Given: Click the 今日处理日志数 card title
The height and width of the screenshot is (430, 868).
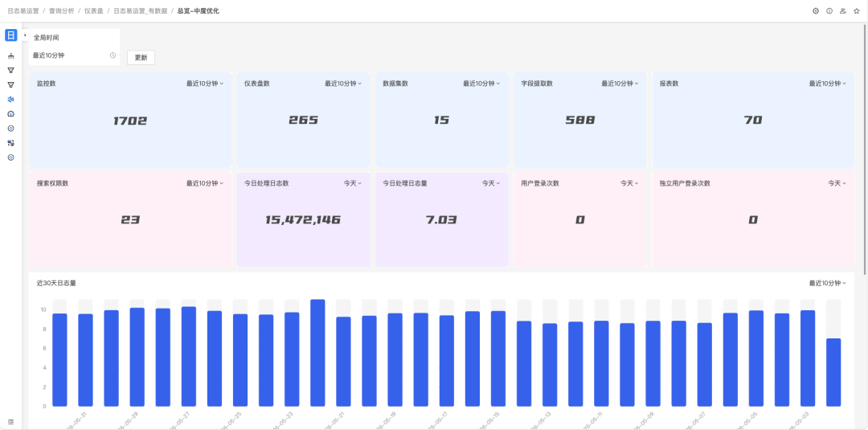Looking at the screenshot, I should [266, 183].
